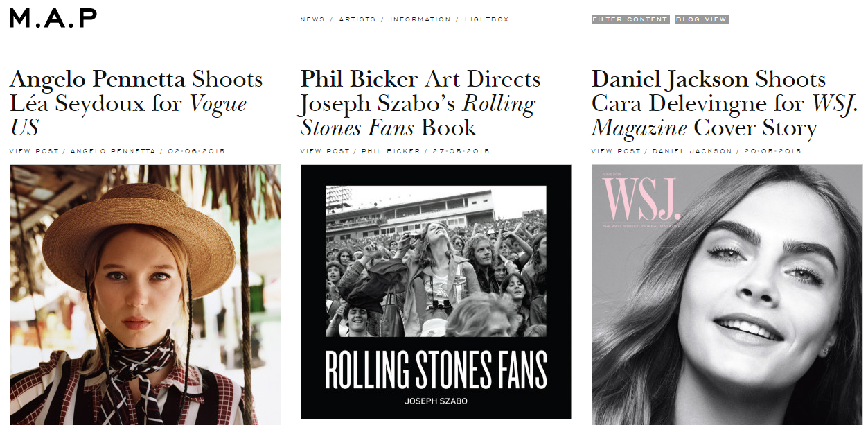Click the M.A.P logo
Screen dimensions: 868x425
pos(52,17)
